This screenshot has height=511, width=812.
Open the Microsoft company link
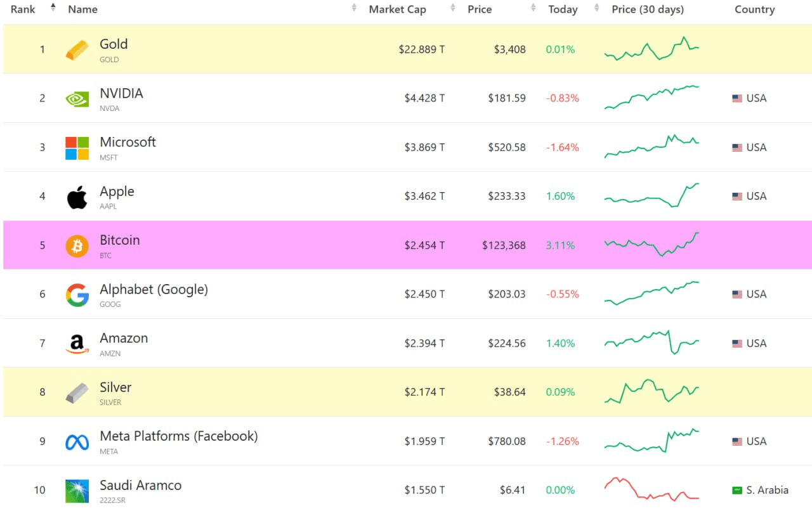(128, 142)
